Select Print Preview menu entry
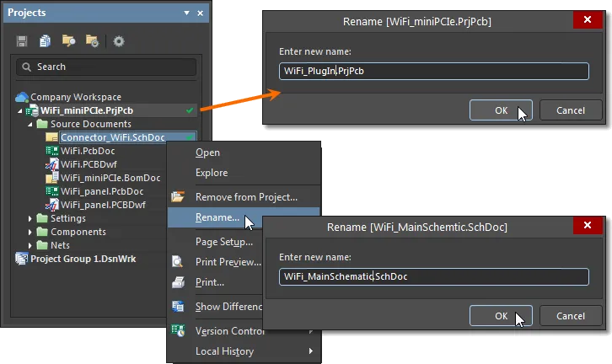Viewport: 612px width, 364px height. click(x=228, y=262)
